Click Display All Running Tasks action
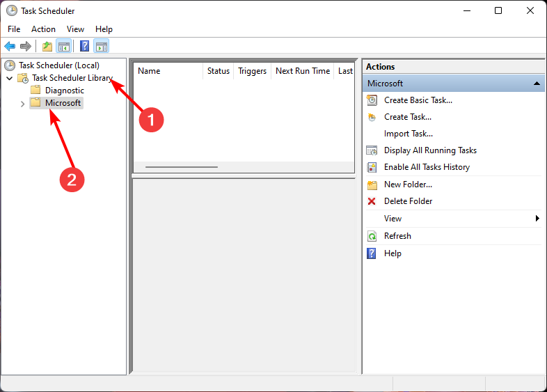Screen dimensions: 547x392 (430, 150)
